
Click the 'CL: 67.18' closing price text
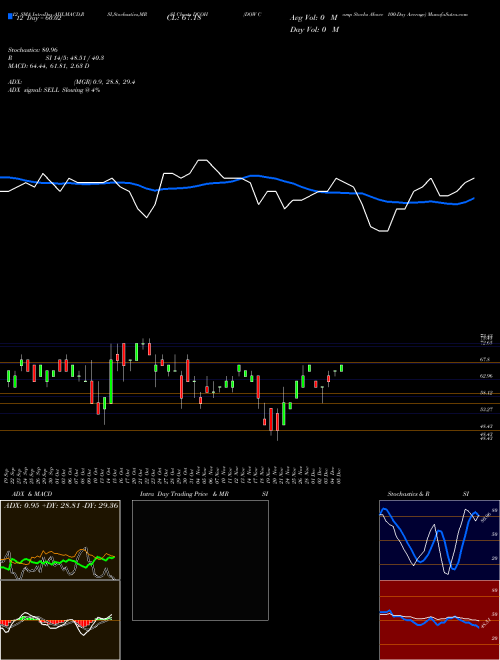tap(184, 18)
